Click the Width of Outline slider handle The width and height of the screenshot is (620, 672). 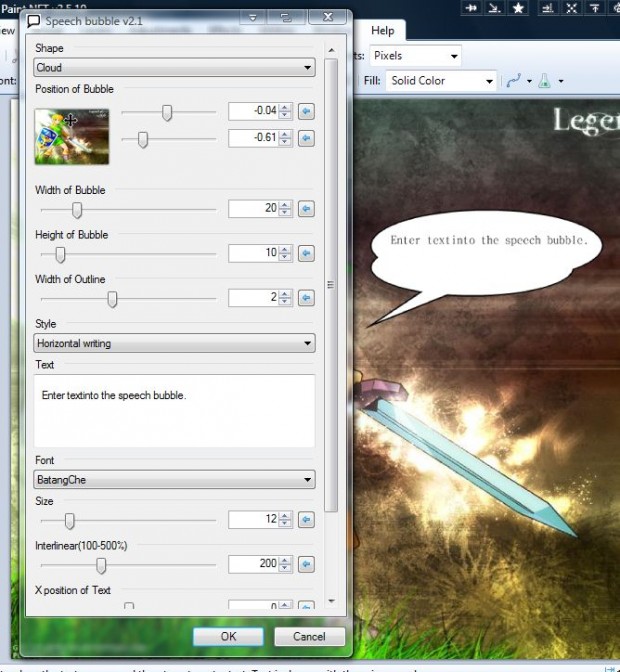point(112,299)
